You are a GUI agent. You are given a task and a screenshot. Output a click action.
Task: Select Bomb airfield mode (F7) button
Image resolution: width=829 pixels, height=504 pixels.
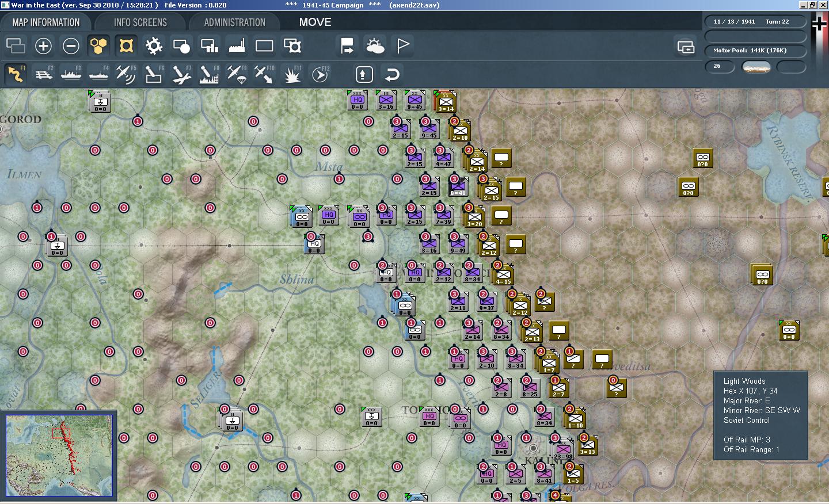tap(181, 74)
